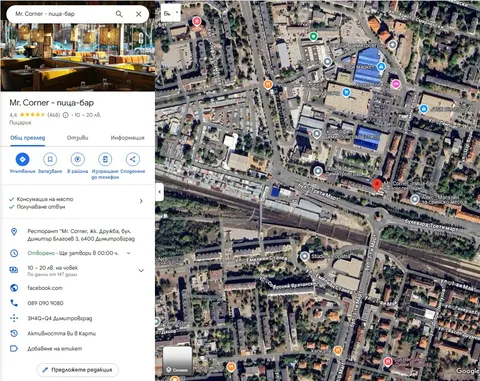
Task: Open the restaurant interior header photo
Action: 77,57
